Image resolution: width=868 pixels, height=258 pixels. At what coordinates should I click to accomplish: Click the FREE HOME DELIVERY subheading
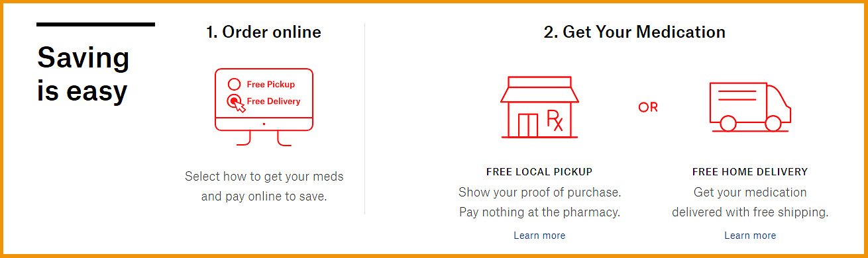pyautogui.click(x=750, y=172)
